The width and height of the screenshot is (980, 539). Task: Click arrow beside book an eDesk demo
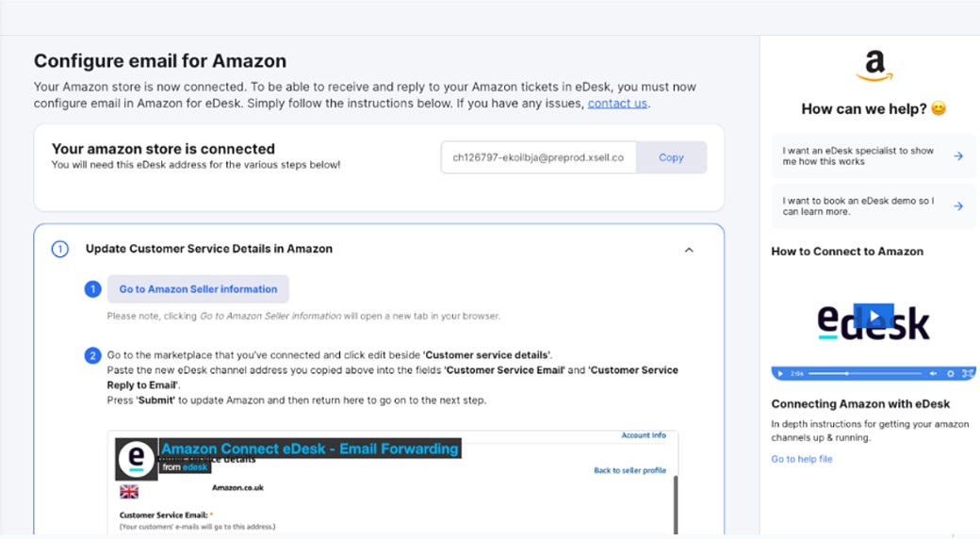958,205
